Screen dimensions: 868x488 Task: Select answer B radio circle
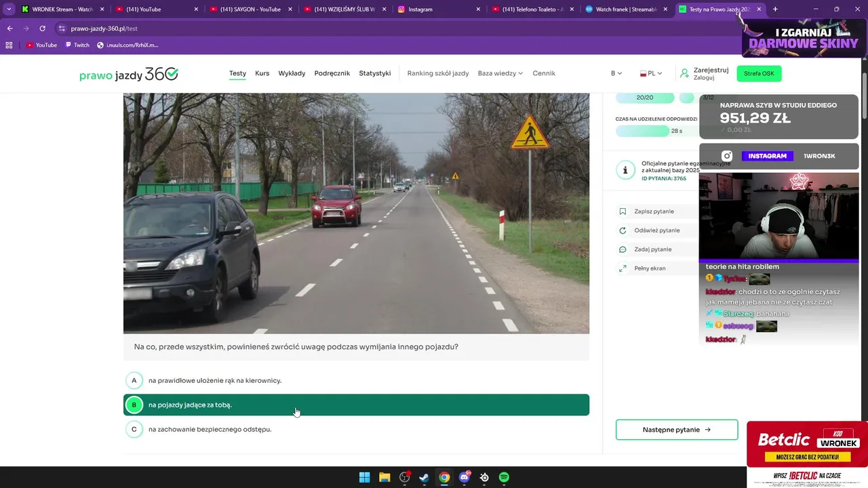[x=134, y=405]
